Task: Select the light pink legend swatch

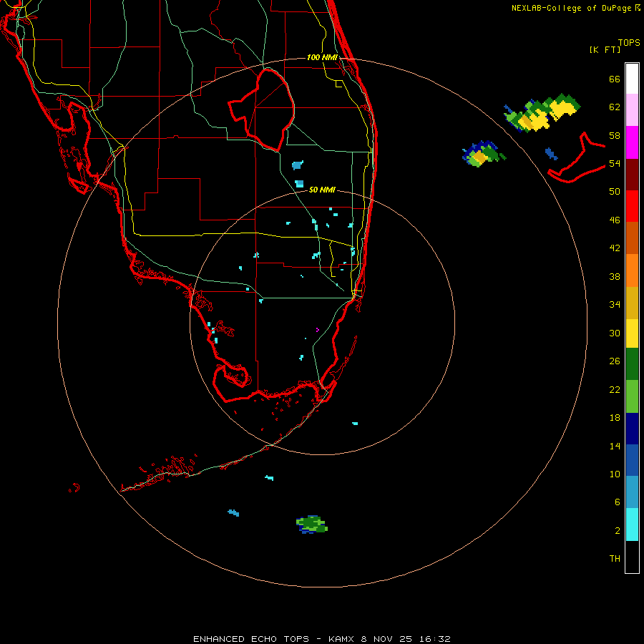Action: [632, 110]
